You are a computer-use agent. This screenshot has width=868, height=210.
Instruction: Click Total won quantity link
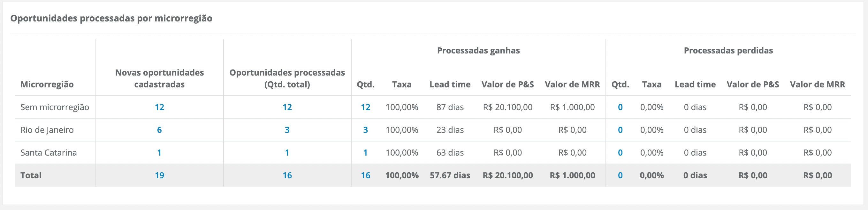(365, 175)
